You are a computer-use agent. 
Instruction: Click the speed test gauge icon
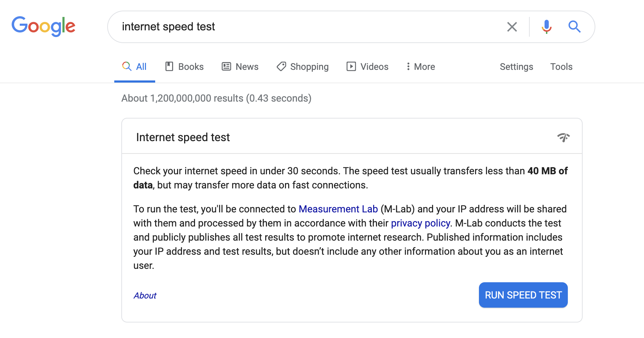[x=563, y=137]
